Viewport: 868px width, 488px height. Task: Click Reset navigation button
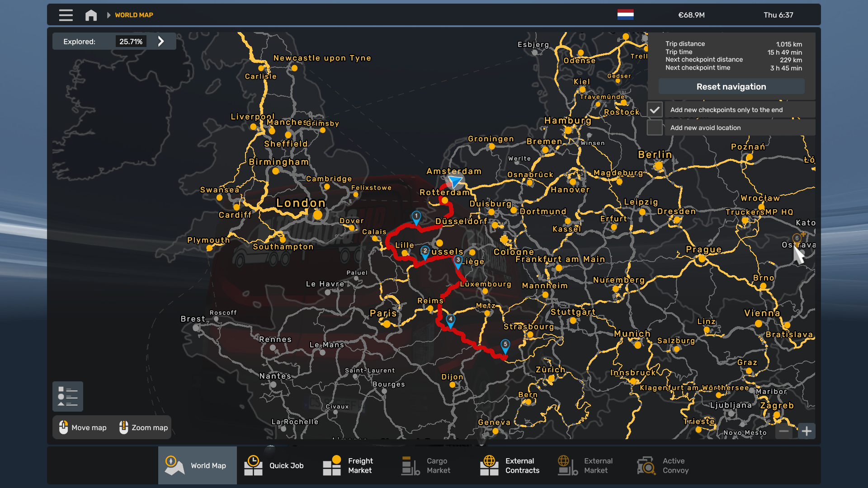point(731,86)
